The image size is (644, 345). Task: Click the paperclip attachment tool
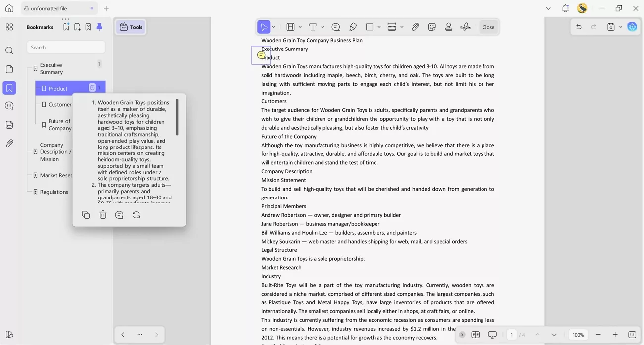click(x=415, y=27)
